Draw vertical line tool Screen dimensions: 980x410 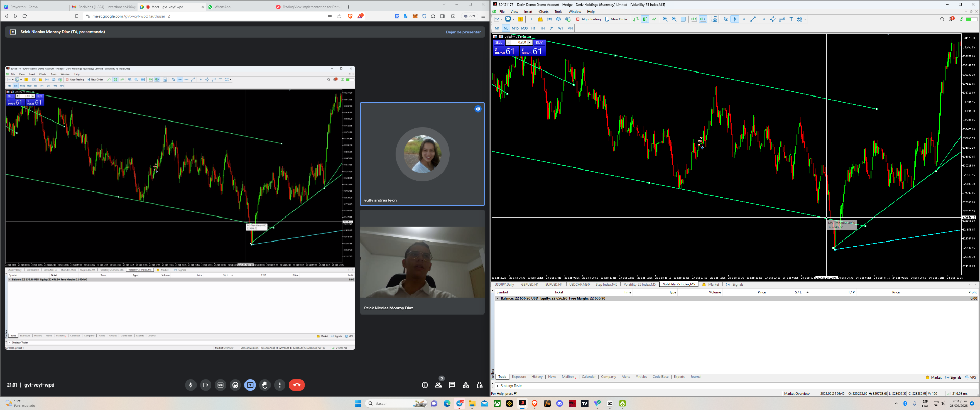click(764, 19)
